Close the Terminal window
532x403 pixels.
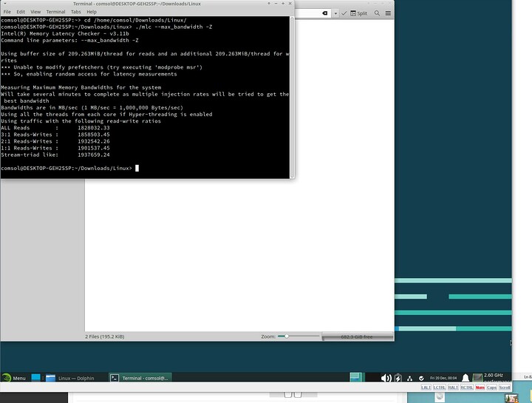pyautogui.click(x=290, y=4)
